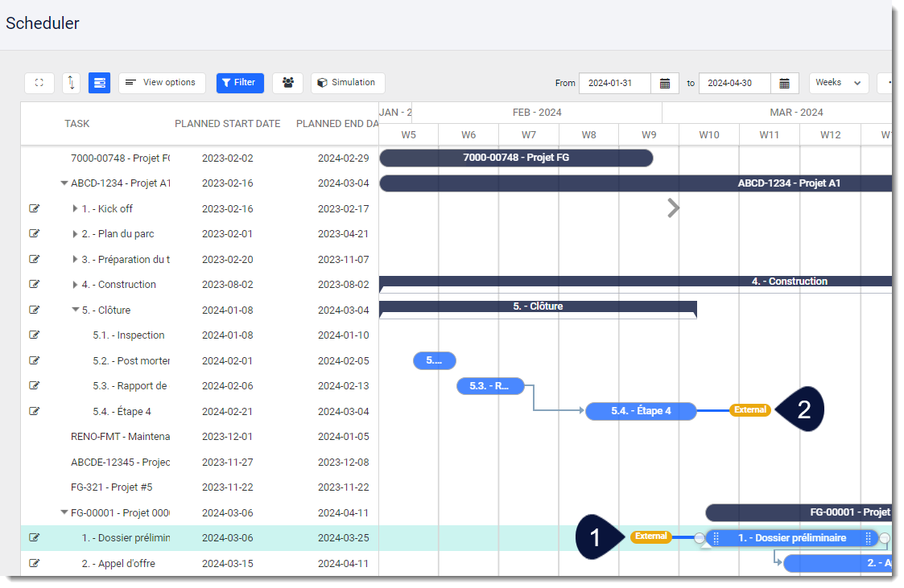This screenshot has width=904, height=588.
Task: Expand the 2. - Plan du parc task
Action: tap(75, 233)
